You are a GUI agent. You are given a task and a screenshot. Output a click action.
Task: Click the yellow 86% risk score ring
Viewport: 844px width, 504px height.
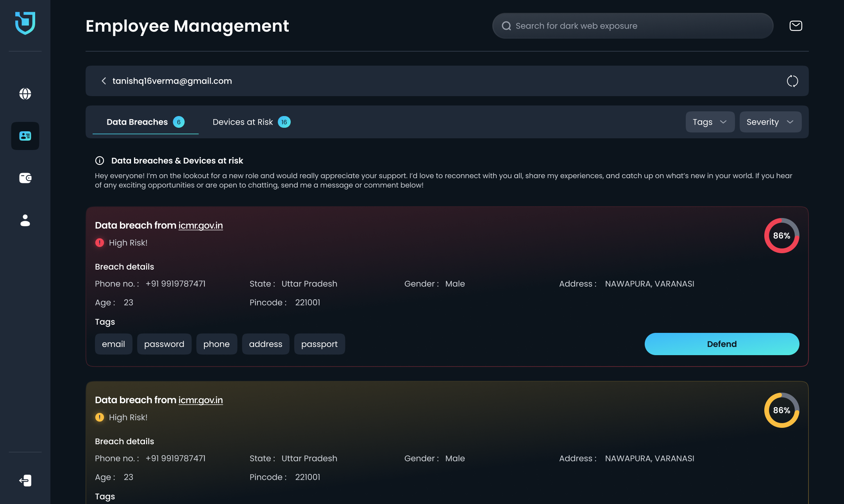tap(781, 410)
